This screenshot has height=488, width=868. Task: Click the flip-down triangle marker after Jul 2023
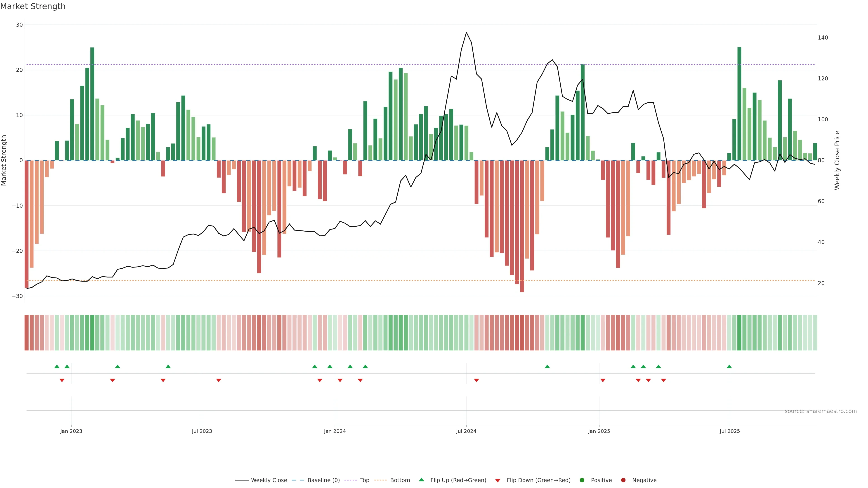[x=219, y=380]
